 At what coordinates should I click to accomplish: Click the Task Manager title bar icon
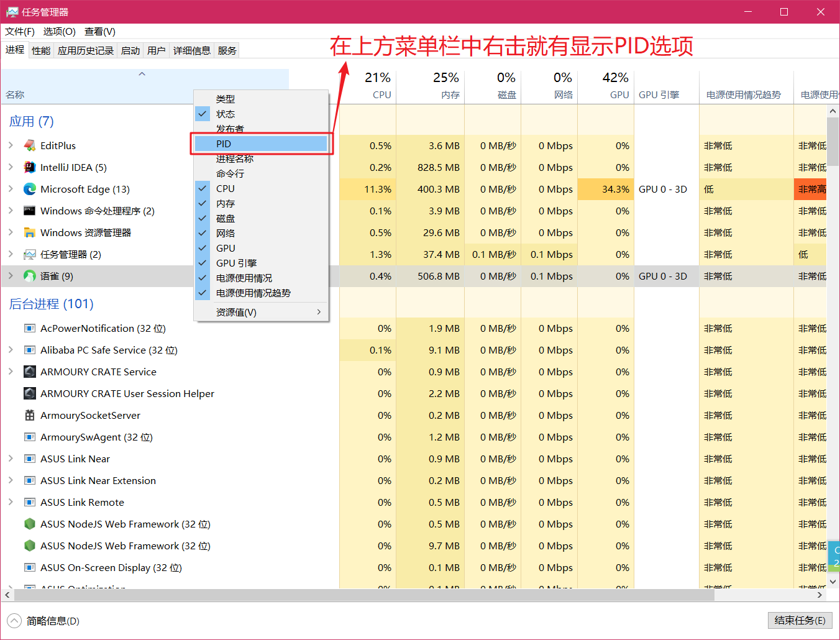tap(12, 12)
